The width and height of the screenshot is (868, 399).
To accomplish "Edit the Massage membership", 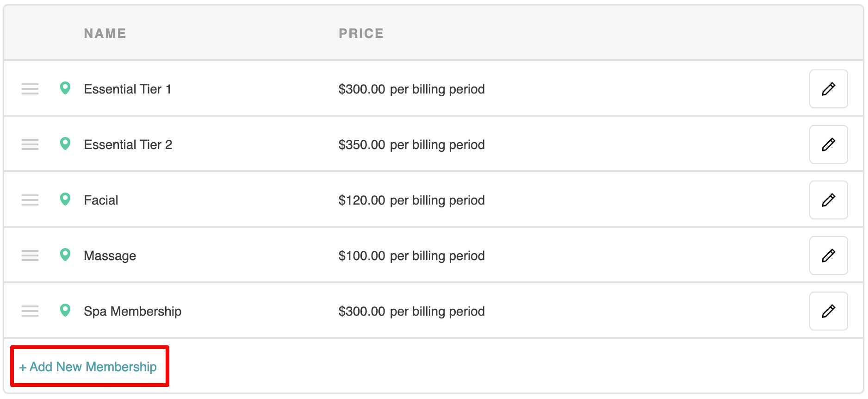I will (828, 256).
